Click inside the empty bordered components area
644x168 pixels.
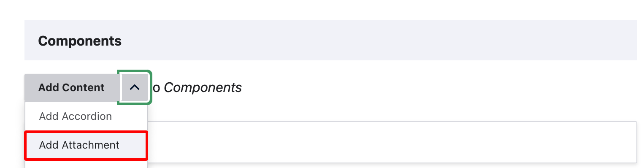(x=392, y=142)
